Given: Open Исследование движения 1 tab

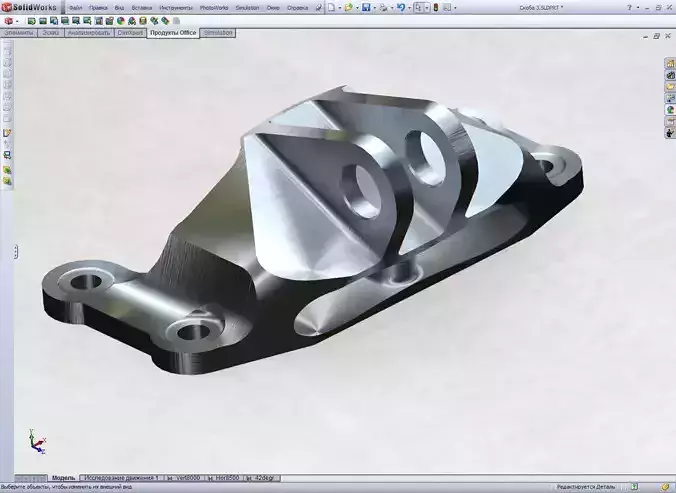Looking at the screenshot, I should pyautogui.click(x=122, y=478).
